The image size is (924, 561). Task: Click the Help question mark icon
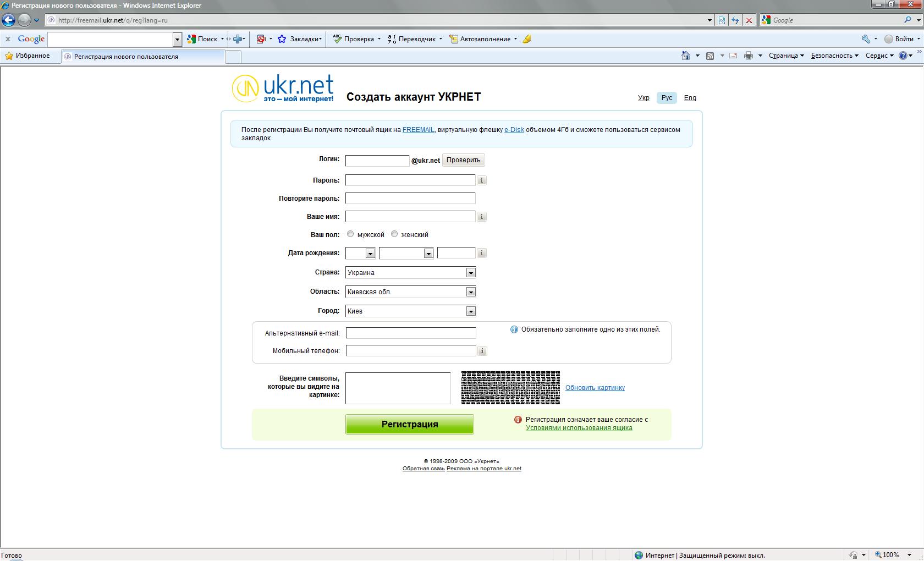(x=903, y=56)
